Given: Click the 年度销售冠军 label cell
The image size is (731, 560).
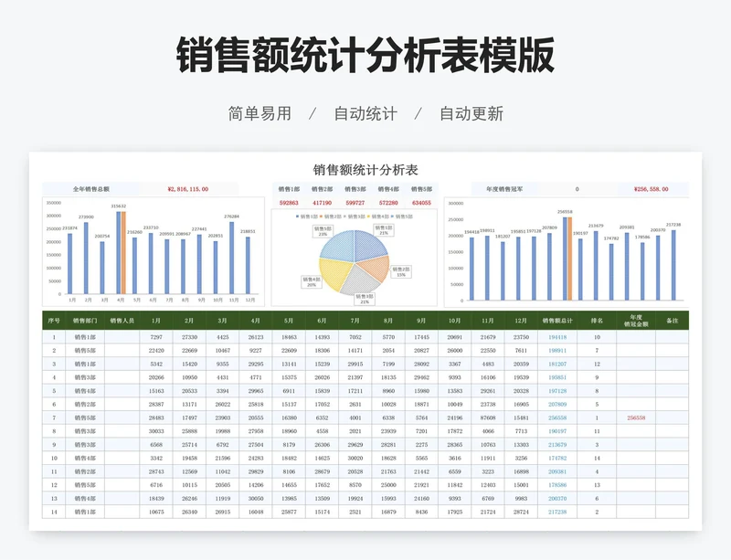Looking at the screenshot, I should click(504, 189).
